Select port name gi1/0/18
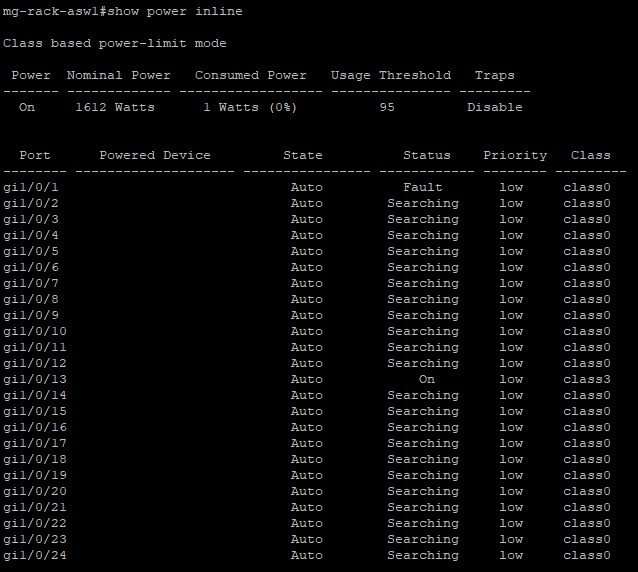The width and height of the screenshot is (638, 572). (x=35, y=459)
